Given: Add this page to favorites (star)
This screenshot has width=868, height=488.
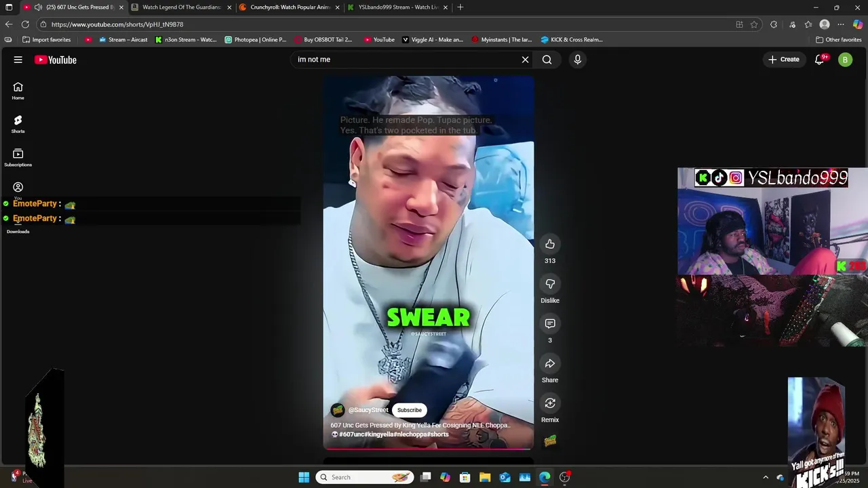Looking at the screenshot, I should tap(754, 24).
